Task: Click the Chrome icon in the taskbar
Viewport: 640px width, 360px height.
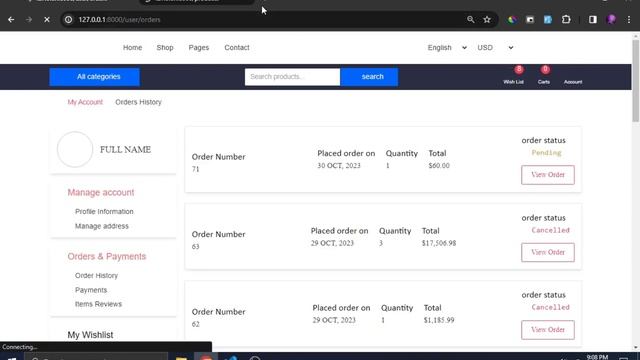Action: point(206,358)
